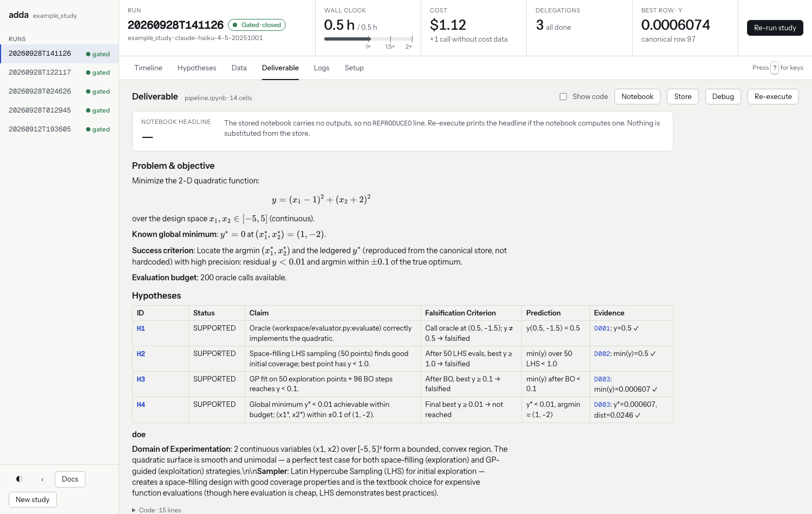The height and width of the screenshot is (514, 812).
Task: Go to the Setup tab
Action: (354, 68)
